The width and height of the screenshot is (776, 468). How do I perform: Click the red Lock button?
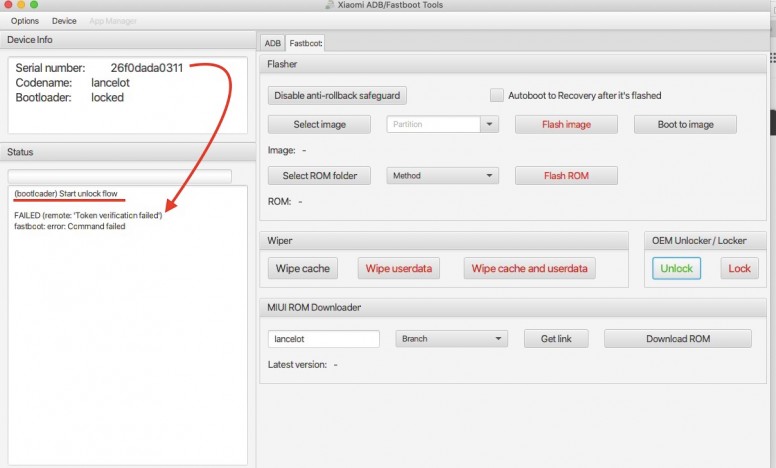739,268
